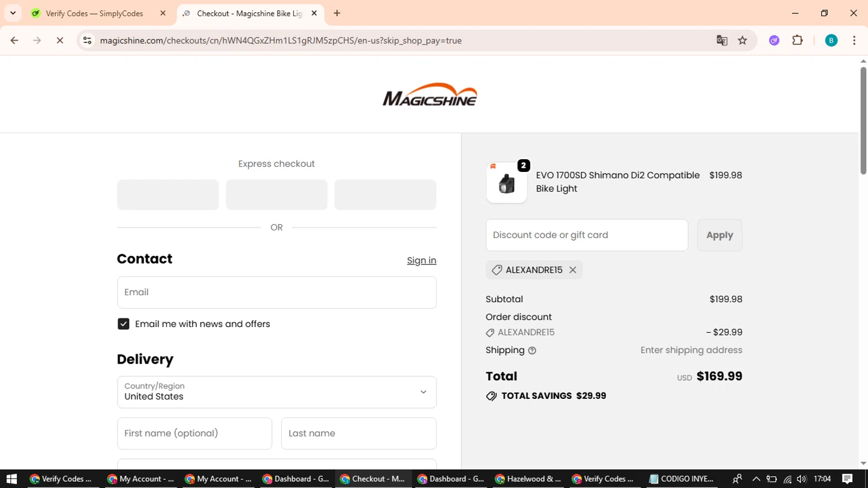Close the Verify Codes SimplyCodes tab
Viewport: 868px width, 488px height.
tap(163, 13)
